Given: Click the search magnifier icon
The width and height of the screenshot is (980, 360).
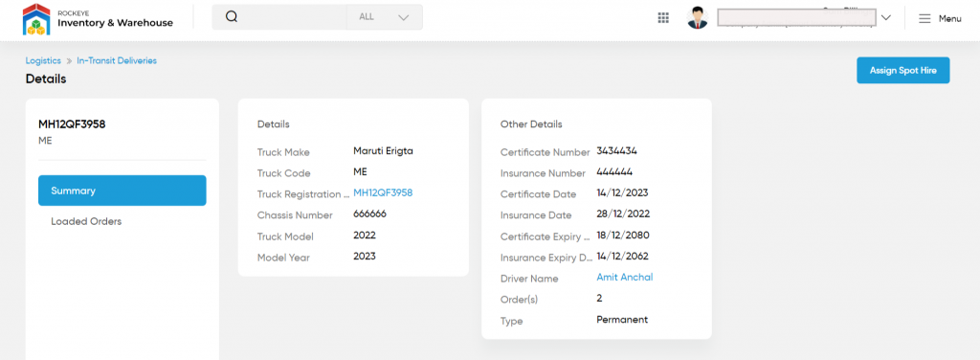Looking at the screenshot, I should point(232,17).
